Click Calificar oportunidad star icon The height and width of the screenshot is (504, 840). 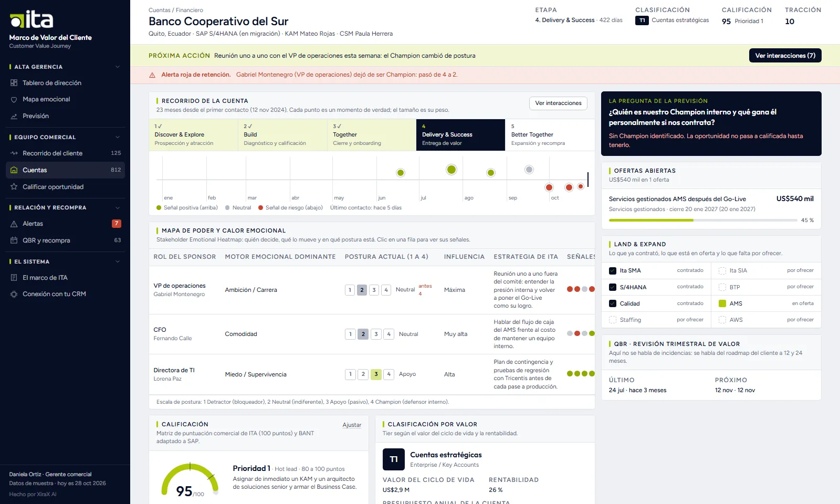pos(14,187)
